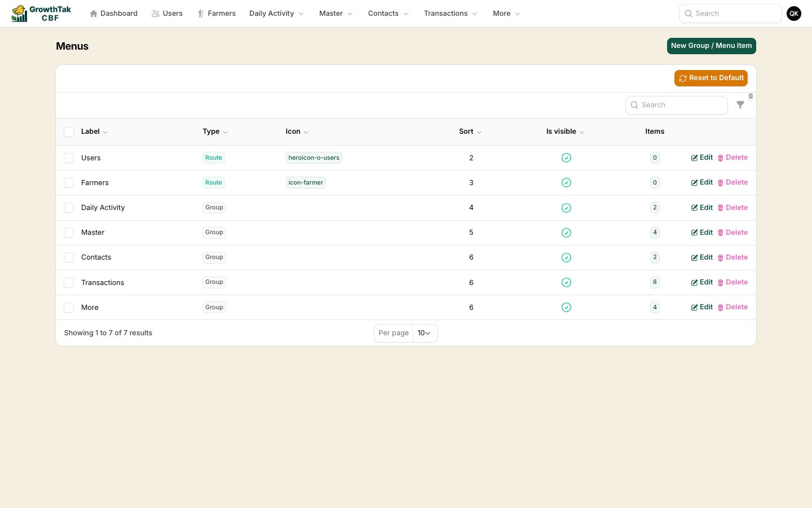Click visible check icon in Transactions row

click(x=566, y=282)
